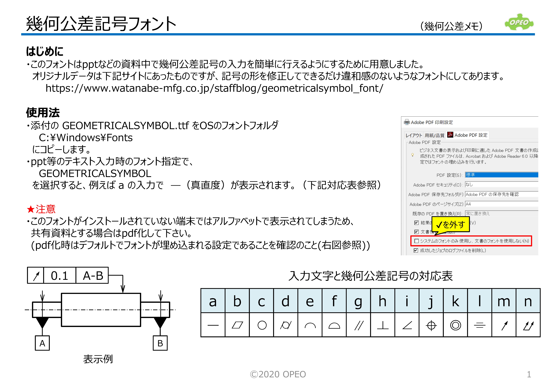The height and width of the screenshot is (392, 556).
Task: Click header cell 'e' in the correspondence table
Action: [310, 301]
